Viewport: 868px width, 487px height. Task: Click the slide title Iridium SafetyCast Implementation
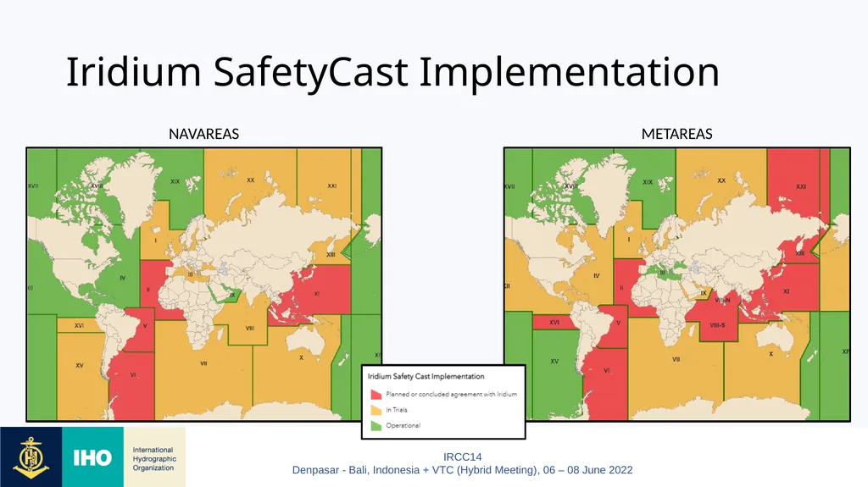tap(392, 73)
